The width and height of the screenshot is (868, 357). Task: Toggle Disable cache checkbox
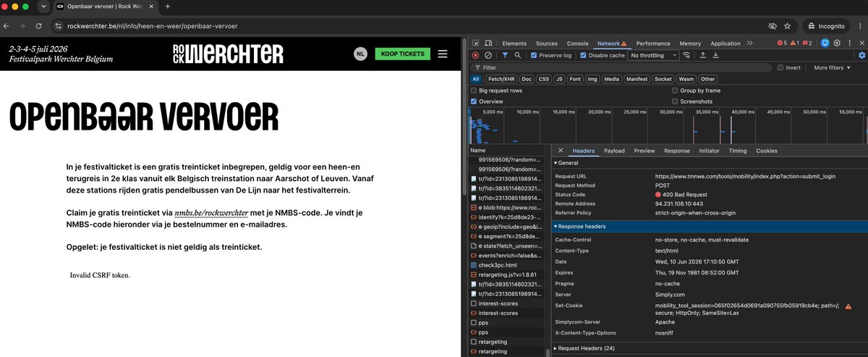click(x=584, y=55)
